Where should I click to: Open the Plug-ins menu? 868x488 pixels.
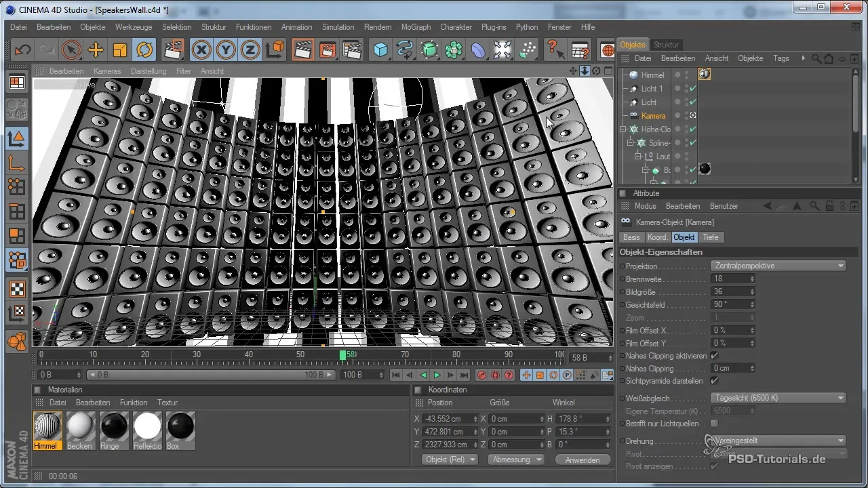494,27
